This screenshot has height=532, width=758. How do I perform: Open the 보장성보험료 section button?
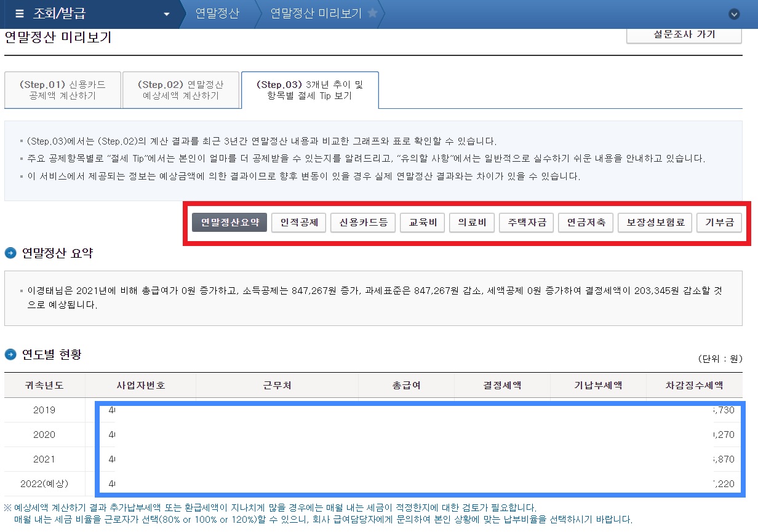pos(655,222)
